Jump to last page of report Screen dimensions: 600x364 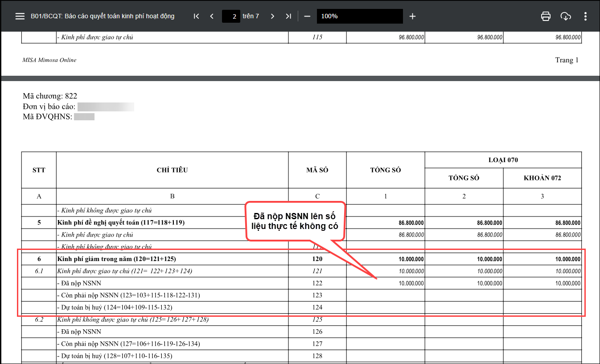[288, 16]
